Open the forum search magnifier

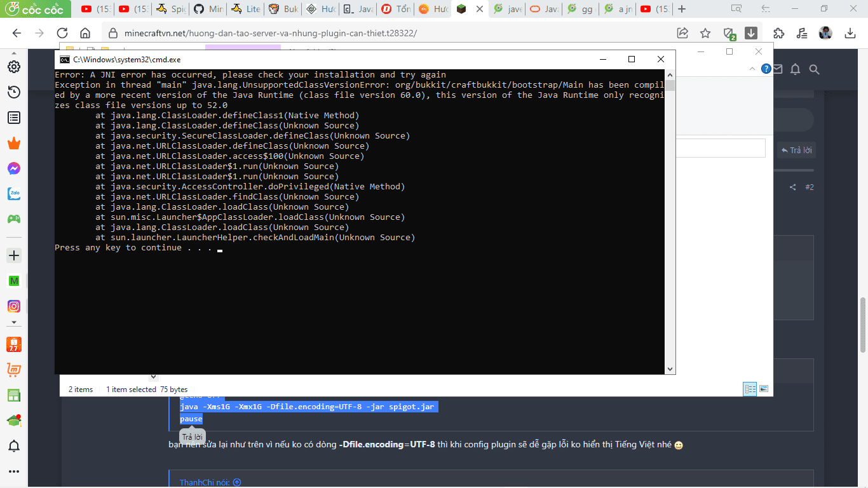[x=814, y=69]
